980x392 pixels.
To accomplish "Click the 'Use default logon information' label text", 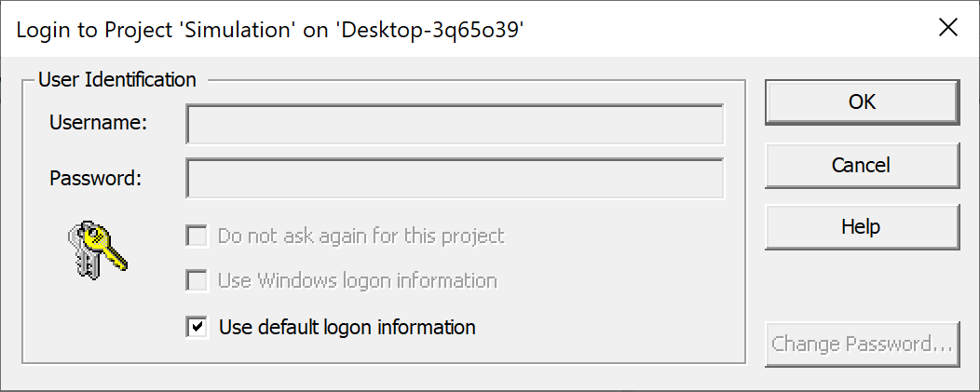I will (347, 328).
